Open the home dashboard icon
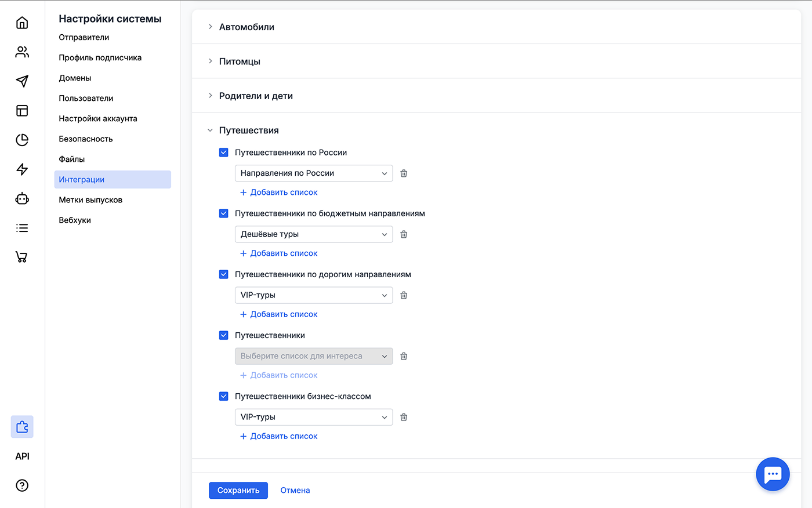The image size is (812, 508). tap(21, 22)
